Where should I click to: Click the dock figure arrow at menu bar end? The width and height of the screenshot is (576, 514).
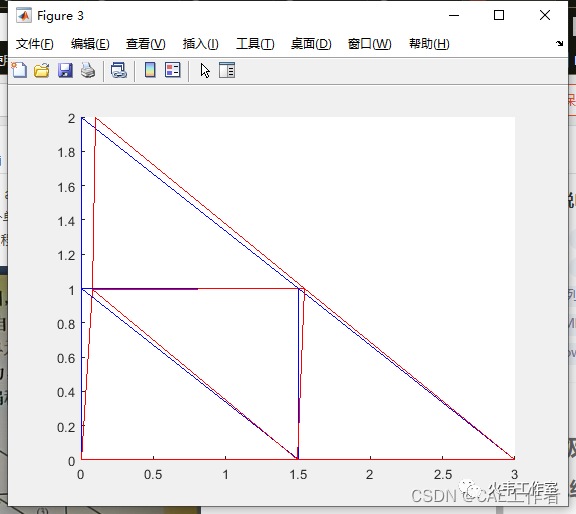coord(559,43)
